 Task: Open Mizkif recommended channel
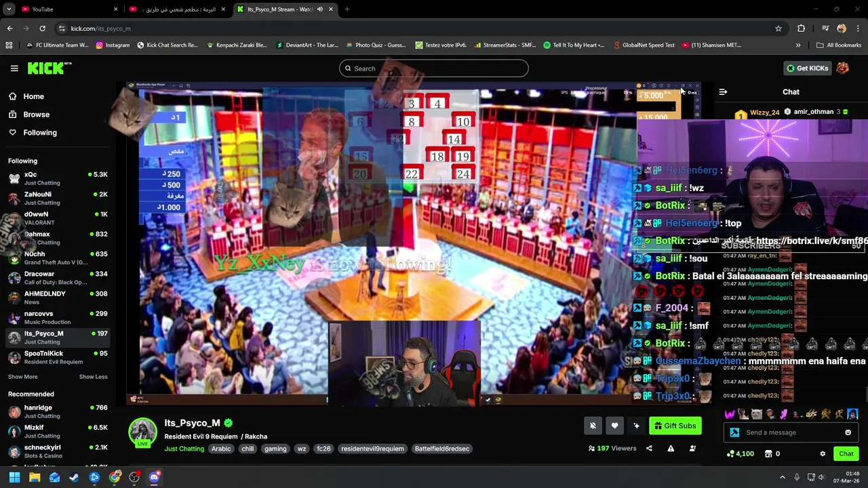[58, 431]
